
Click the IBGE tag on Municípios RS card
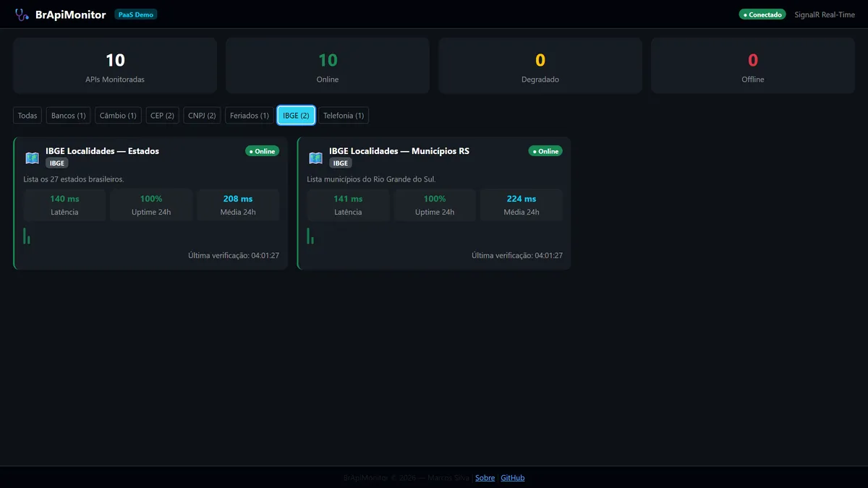coord(341,163)
